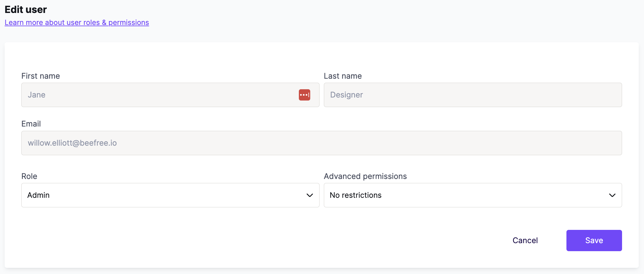Screen dimensions: 644x274
Task: Click the Advanced permissions label
Action: coord(365,176)
